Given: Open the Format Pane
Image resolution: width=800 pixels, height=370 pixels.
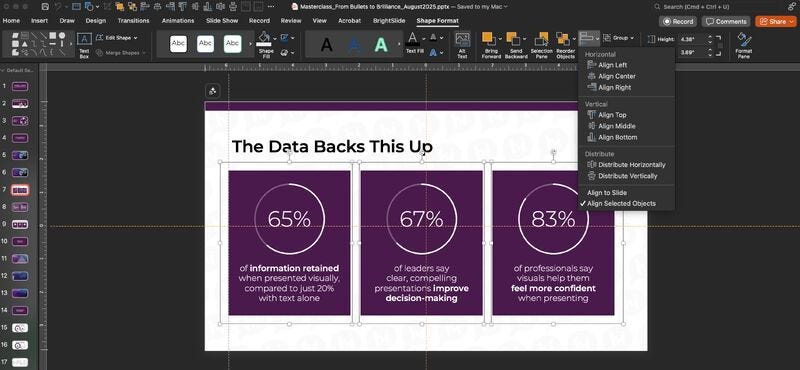Looking at the screenshot, I should coord(744,45).
